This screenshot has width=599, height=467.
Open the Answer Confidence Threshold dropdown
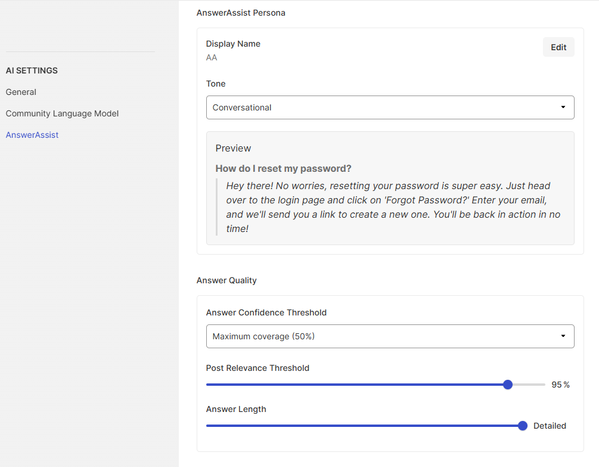[x=390, y=336]
